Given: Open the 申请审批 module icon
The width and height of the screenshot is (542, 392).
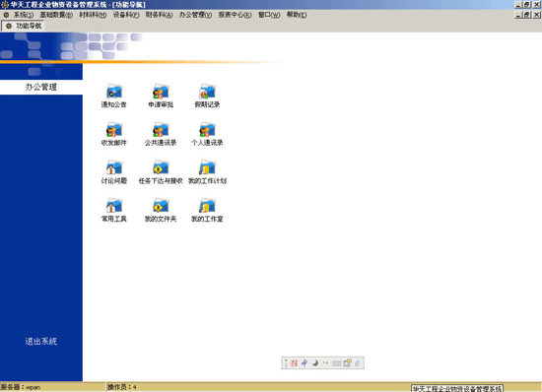Looking at the screenshot, I should tap(161, 92).
